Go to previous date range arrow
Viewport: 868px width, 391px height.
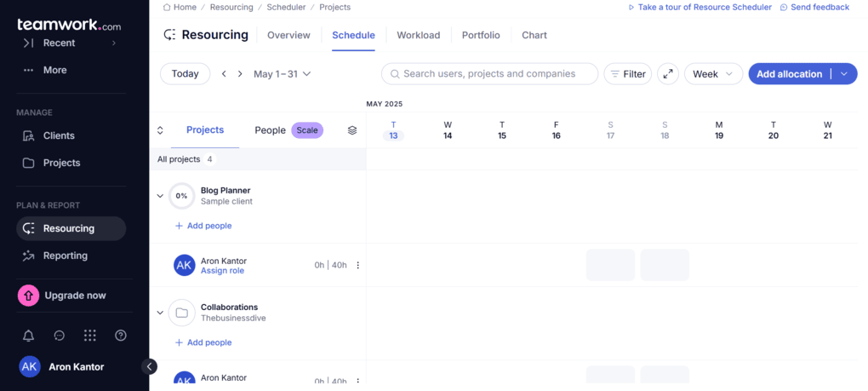(x=224, y=73)
